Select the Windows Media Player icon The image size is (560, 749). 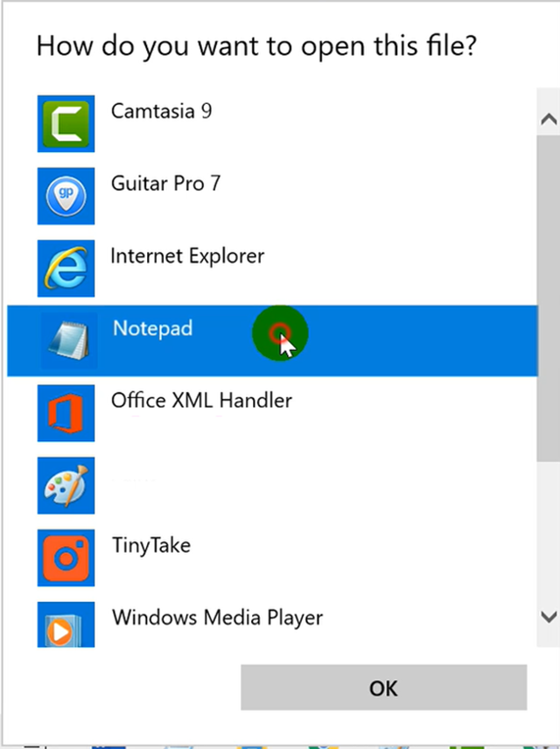coord(66,625)
